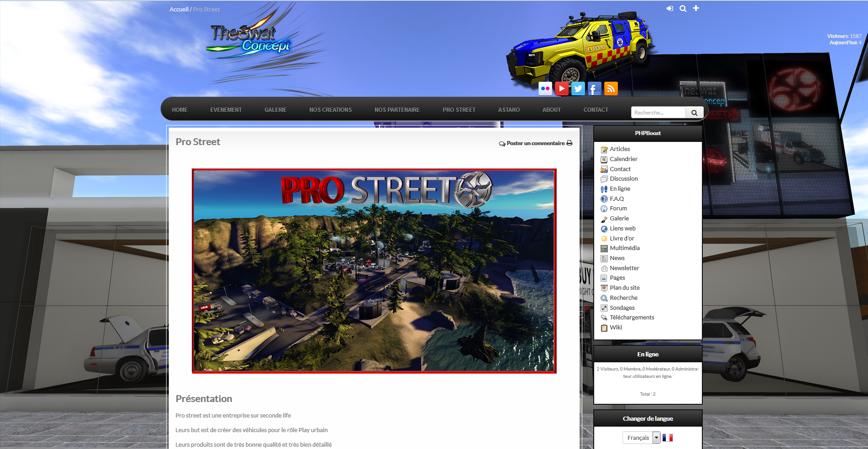The image size is (868, 449).
Task: Go to the GALERIE menu item
Action: click(x=276, y=110)
